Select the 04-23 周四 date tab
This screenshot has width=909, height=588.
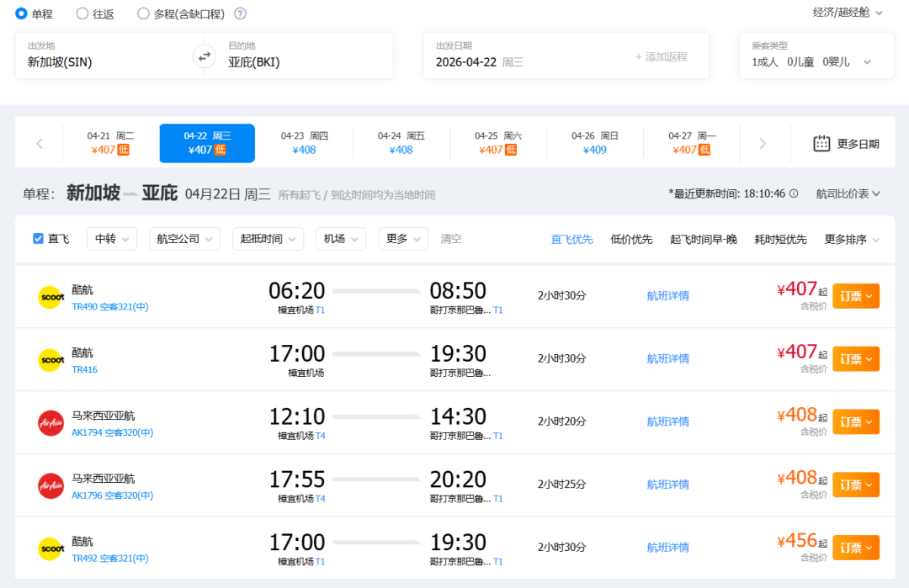[x=304, y=143]
